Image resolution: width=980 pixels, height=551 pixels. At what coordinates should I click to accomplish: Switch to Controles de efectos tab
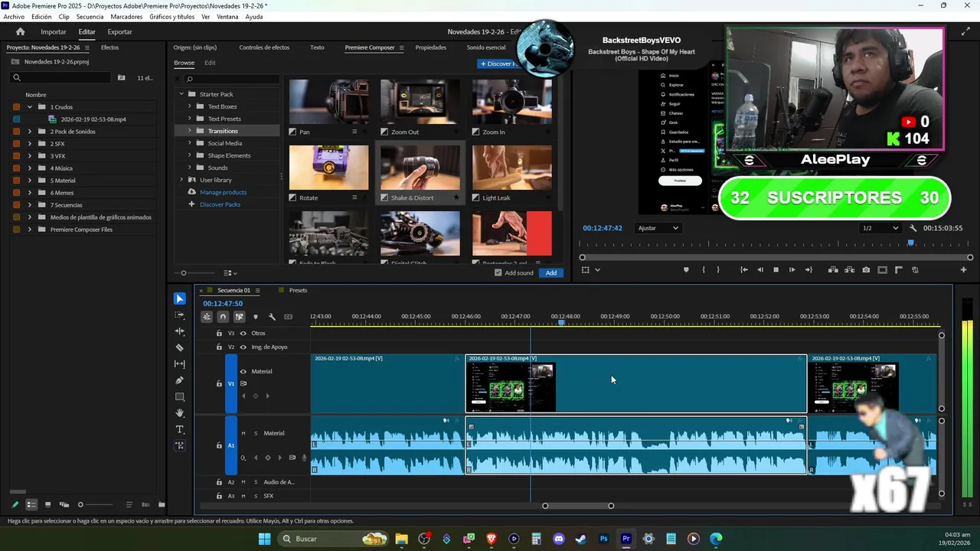(x=264, y=47)
